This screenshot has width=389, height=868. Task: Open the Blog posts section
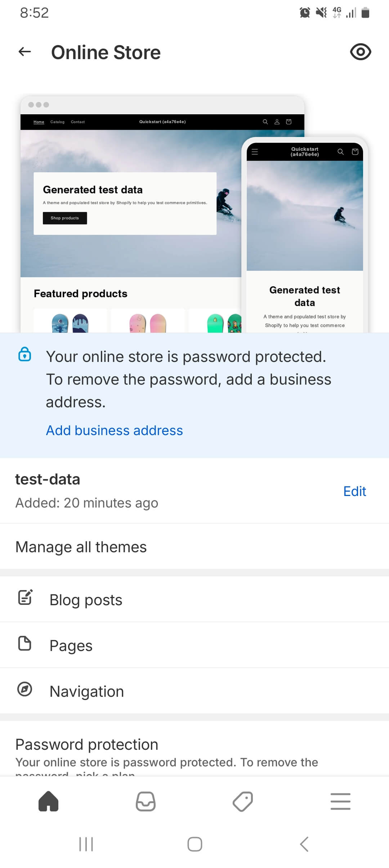point(86,600)
